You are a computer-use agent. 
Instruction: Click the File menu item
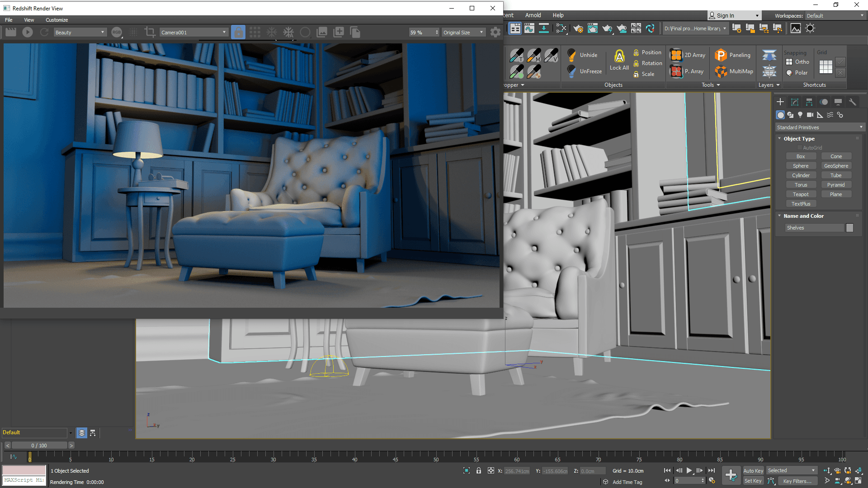pos(9,20)
